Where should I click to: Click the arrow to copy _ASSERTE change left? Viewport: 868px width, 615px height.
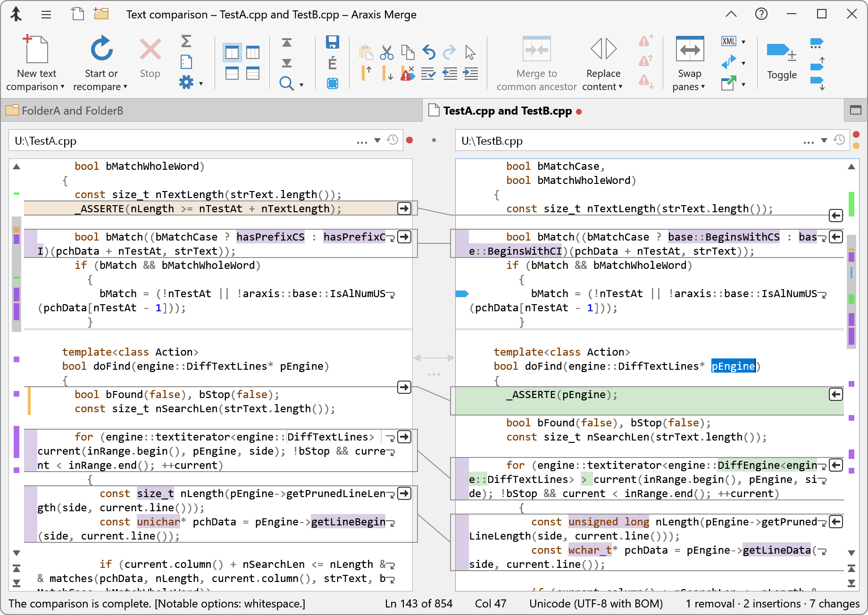click(835, 395)
